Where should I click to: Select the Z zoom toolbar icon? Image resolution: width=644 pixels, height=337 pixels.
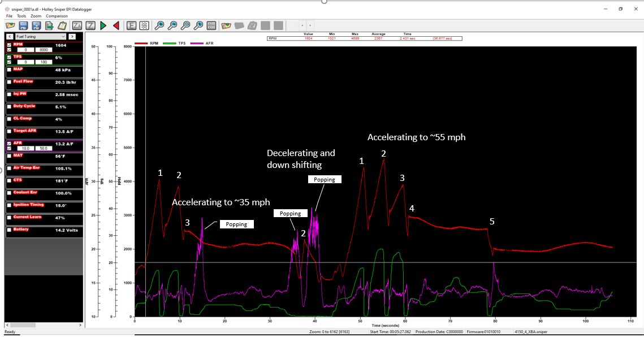pos(90,25)
